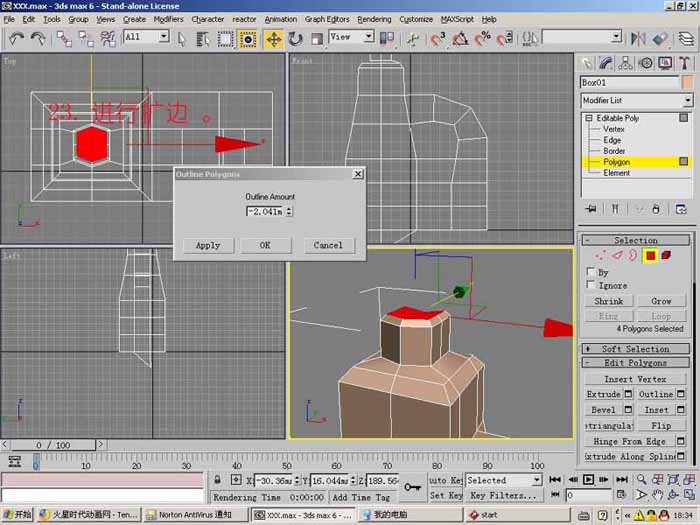Activate the Select Object arrow tool

click(x=181, y=39)
